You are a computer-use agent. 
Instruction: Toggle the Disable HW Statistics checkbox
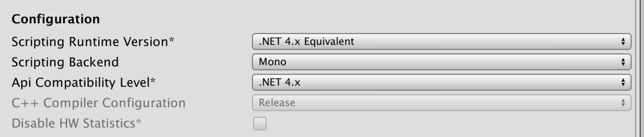click(x=260, y=123)
